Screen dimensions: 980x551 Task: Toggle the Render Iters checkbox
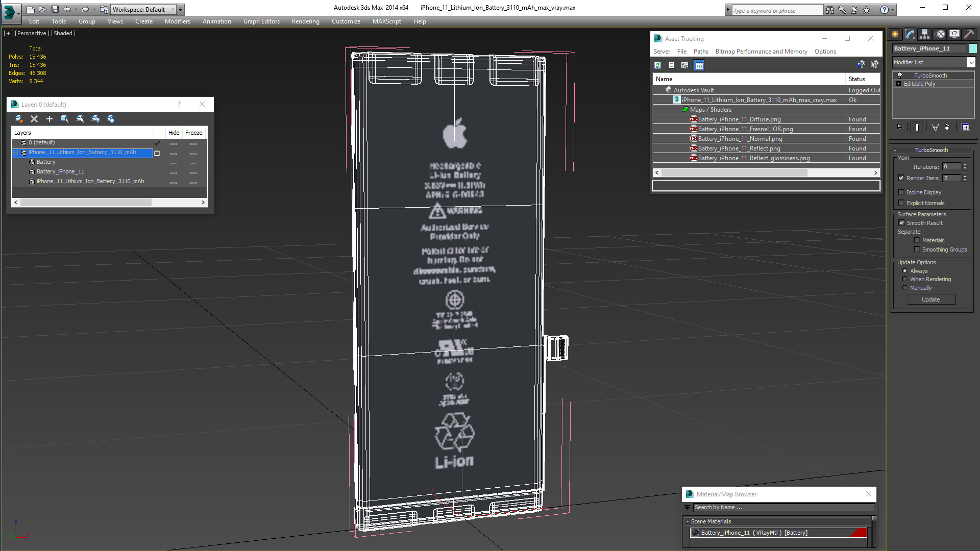[901, 178]
